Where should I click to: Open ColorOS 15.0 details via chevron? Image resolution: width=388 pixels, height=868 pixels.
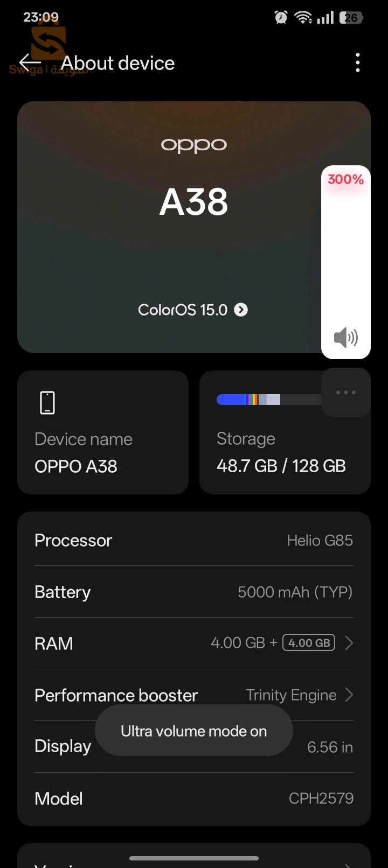(x=240, y=310)
